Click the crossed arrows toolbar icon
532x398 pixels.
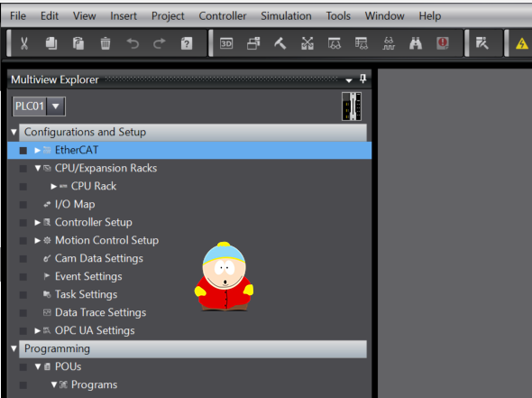[307, 43]
